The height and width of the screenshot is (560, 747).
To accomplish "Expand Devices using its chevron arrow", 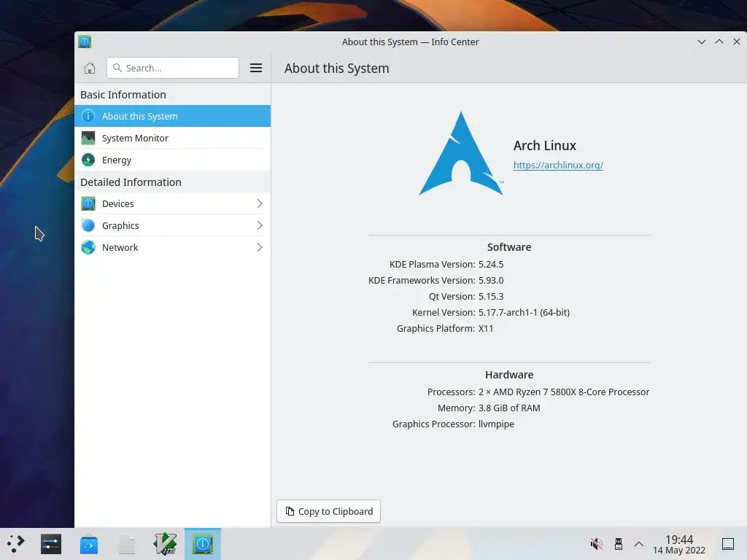I will pyautogui.click(x=260, y=204).
